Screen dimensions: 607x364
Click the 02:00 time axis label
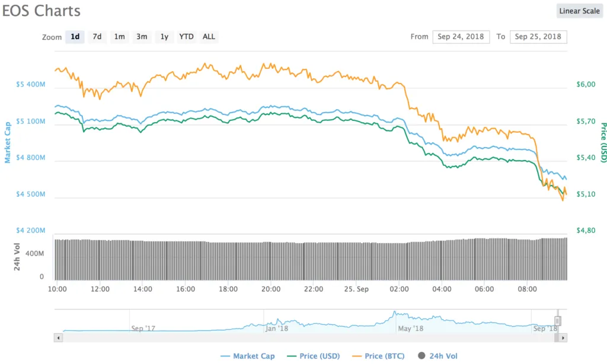[399, 289]
